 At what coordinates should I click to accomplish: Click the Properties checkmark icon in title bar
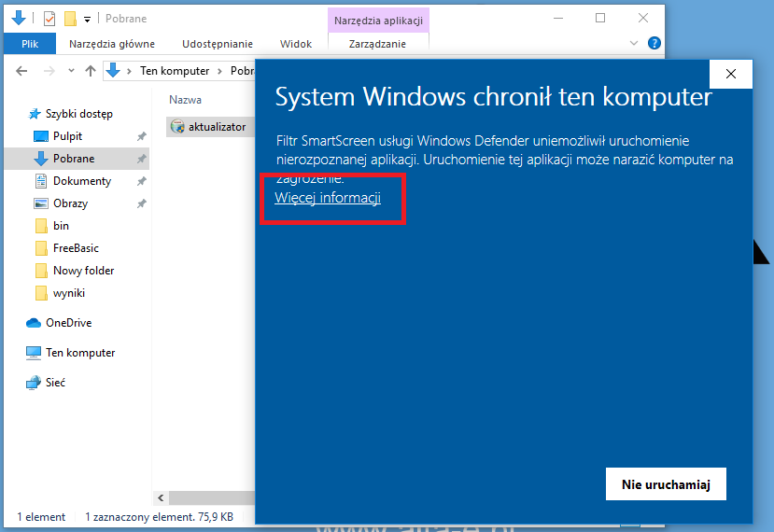pyautogui.click(x=49, y=19)
